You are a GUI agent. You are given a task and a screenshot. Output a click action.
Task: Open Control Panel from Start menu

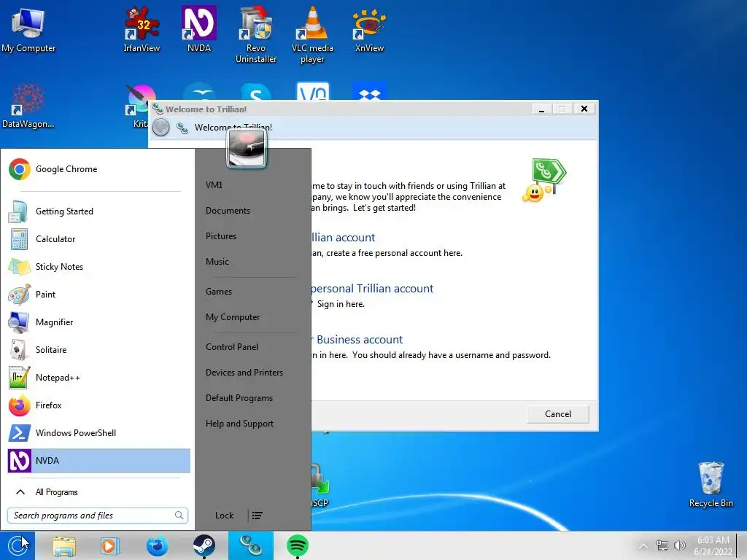(232, 347)
